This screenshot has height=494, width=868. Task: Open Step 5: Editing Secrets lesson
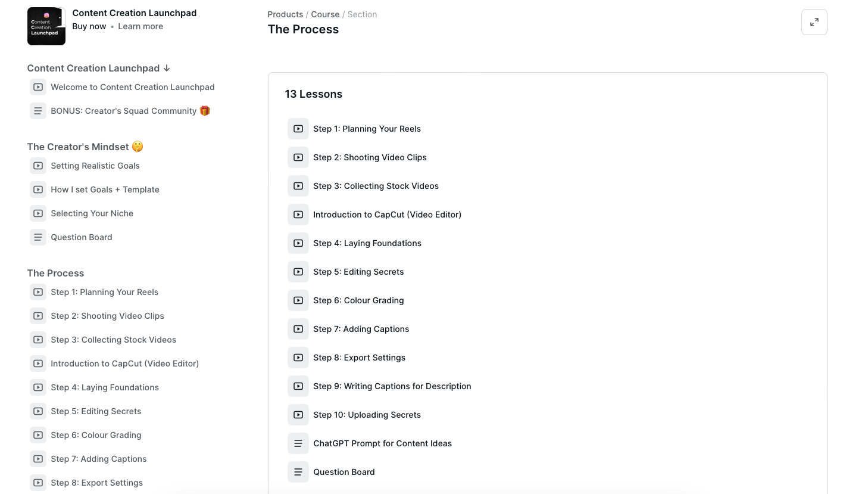[x=358, y=272]
